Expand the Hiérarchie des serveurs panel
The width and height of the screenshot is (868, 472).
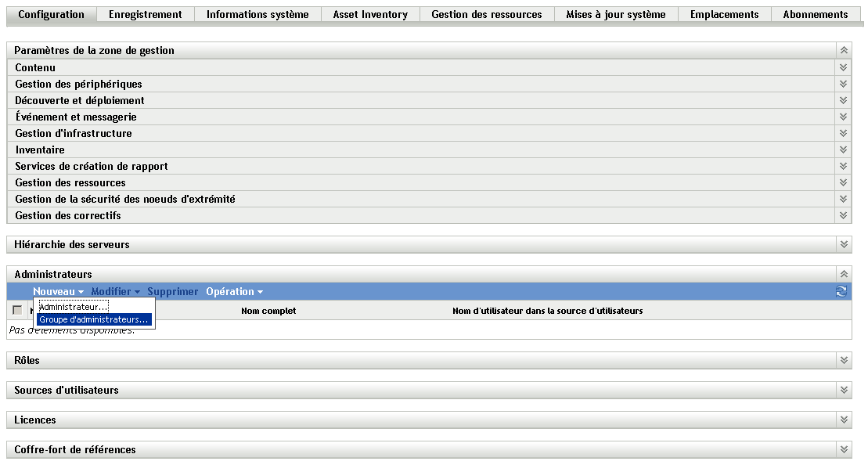(843, 244)
